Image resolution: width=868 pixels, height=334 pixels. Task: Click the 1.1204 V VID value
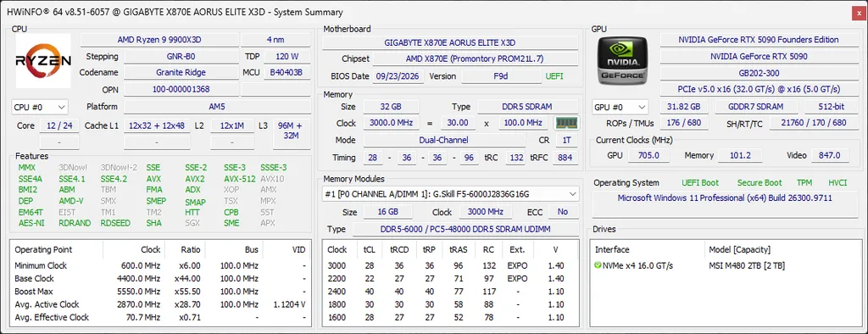(289, 304)
